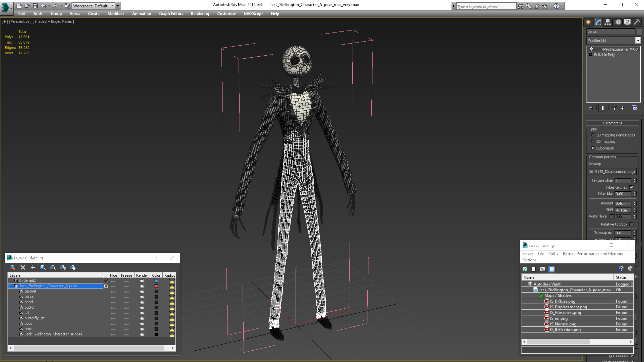
Task: Click Make Unique modifier icon
Action: (614, 108)
